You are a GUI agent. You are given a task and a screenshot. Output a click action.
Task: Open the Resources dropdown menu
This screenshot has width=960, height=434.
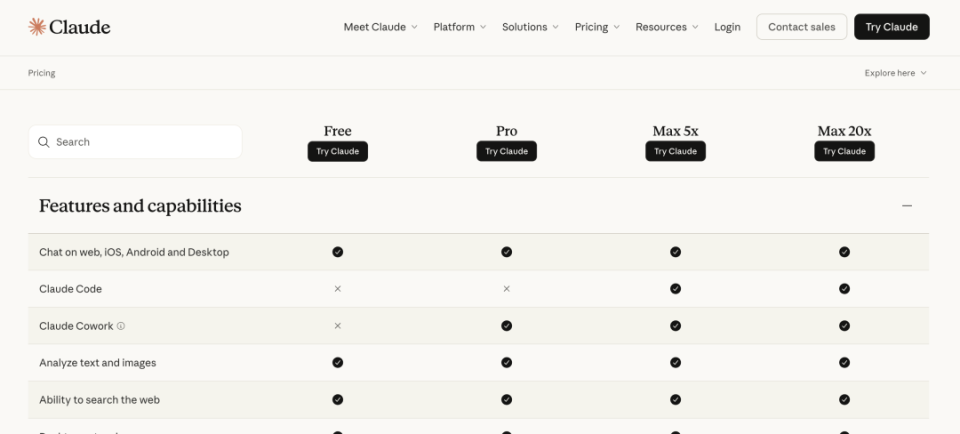(x=667, y=27)
